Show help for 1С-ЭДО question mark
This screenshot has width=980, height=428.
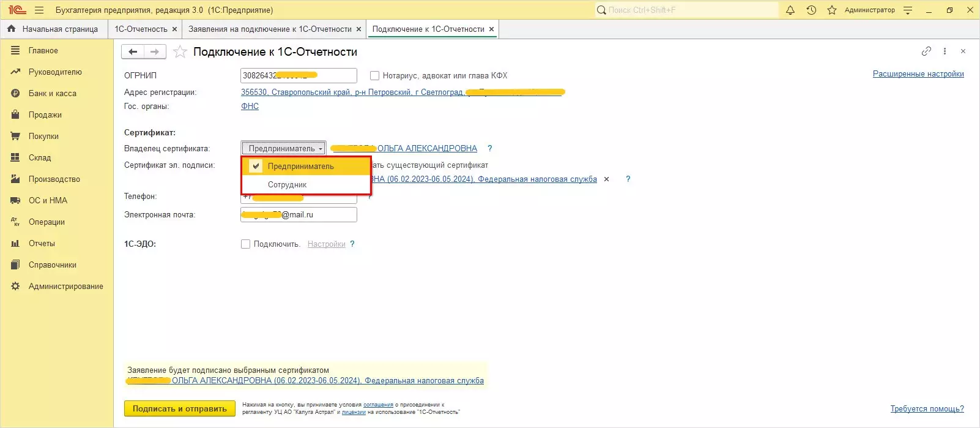pyautogui.click(x=352, y=244)
